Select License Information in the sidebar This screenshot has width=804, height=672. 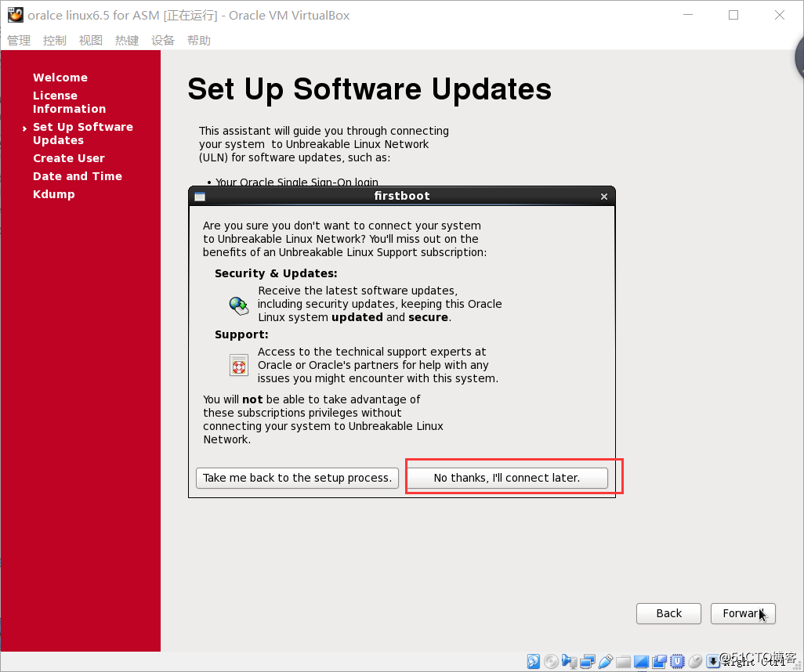[69, 102]
